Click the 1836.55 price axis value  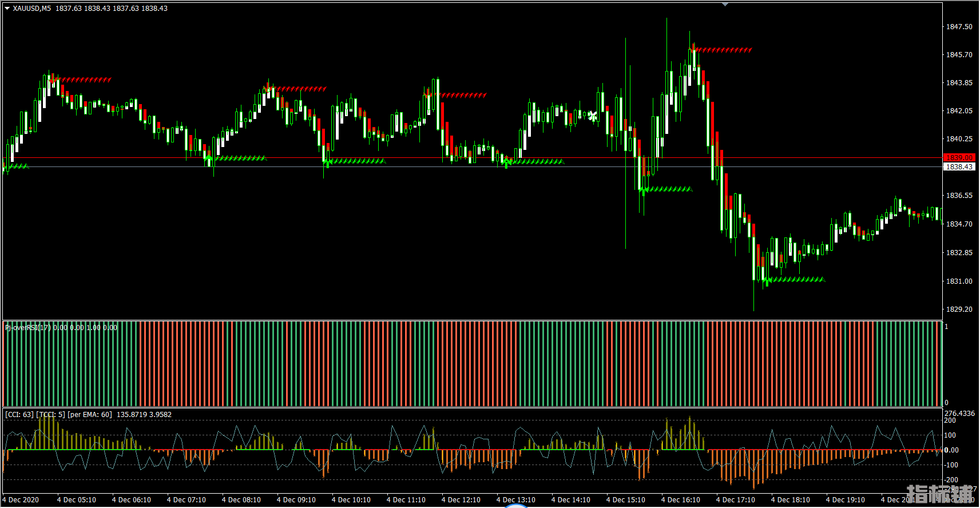pos(959,196)
